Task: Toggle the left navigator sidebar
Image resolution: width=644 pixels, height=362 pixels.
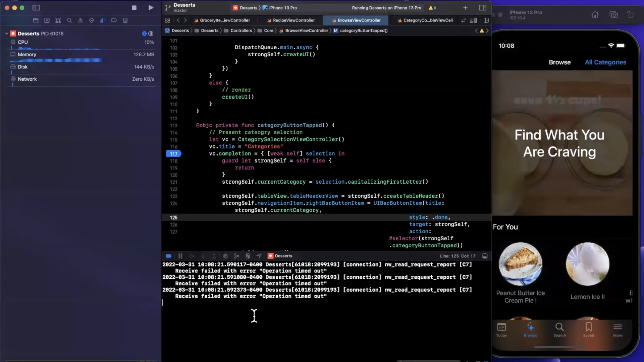Action: [x=36, y=8]
